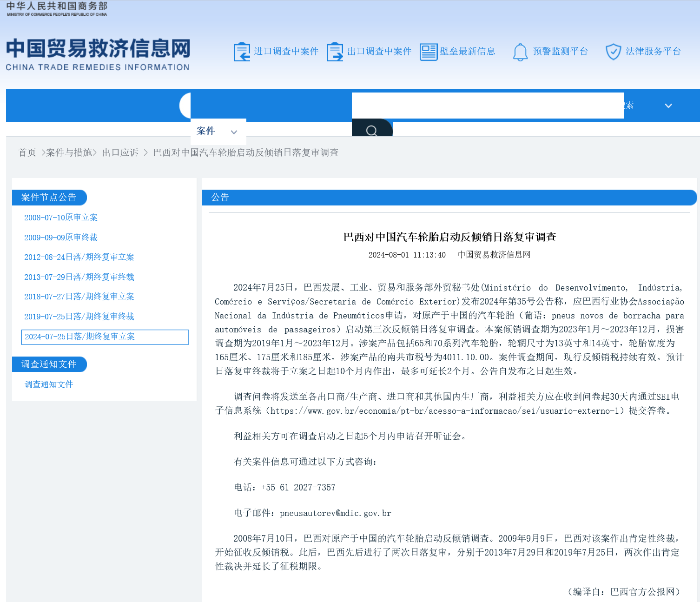Image resolution: width=700 pixels, height=602 pixels.
Task: Click the 中国贸易救济信息网 site logo
Action: point(98,54)
